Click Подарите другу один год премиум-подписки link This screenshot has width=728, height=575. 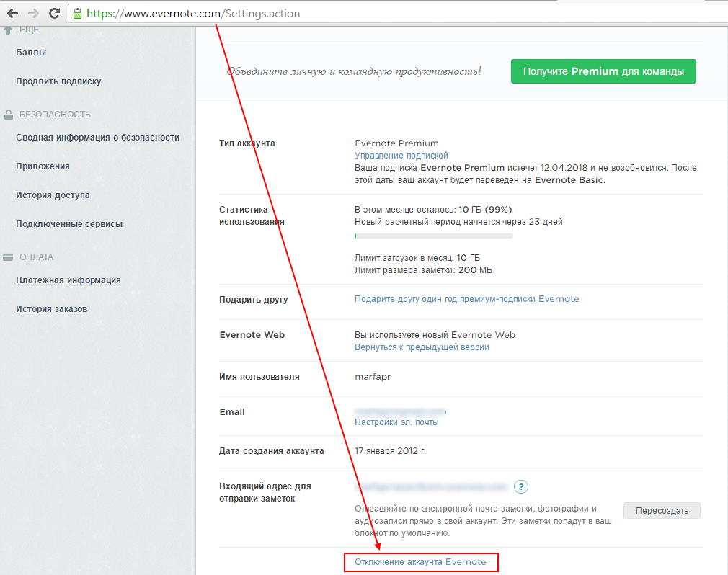466,299
